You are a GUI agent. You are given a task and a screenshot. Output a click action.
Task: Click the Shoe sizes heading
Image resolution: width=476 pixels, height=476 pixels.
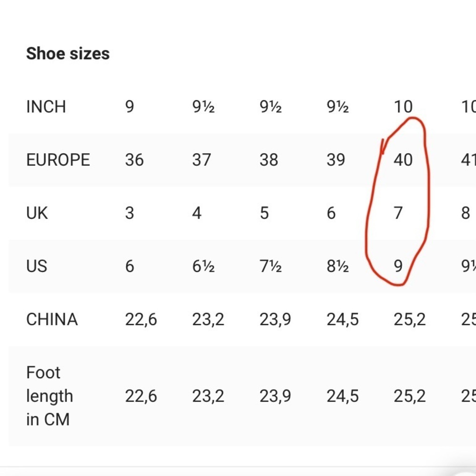tap(68, 54)
